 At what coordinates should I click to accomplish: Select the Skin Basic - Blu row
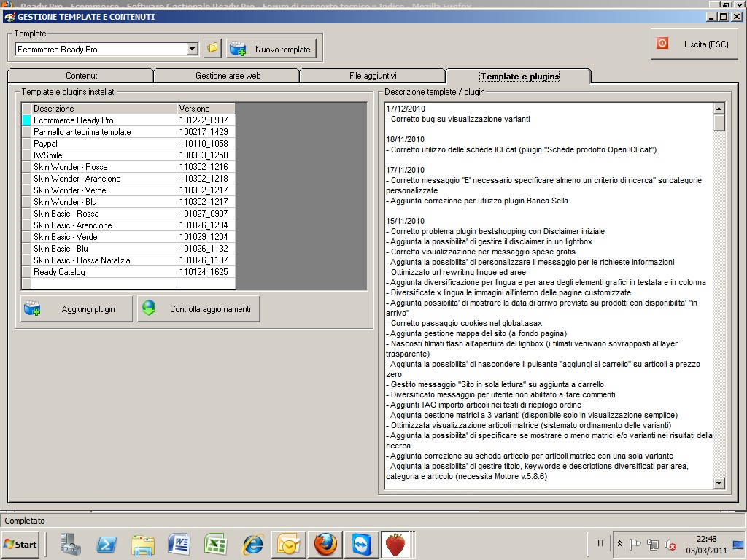pos(128,249)
